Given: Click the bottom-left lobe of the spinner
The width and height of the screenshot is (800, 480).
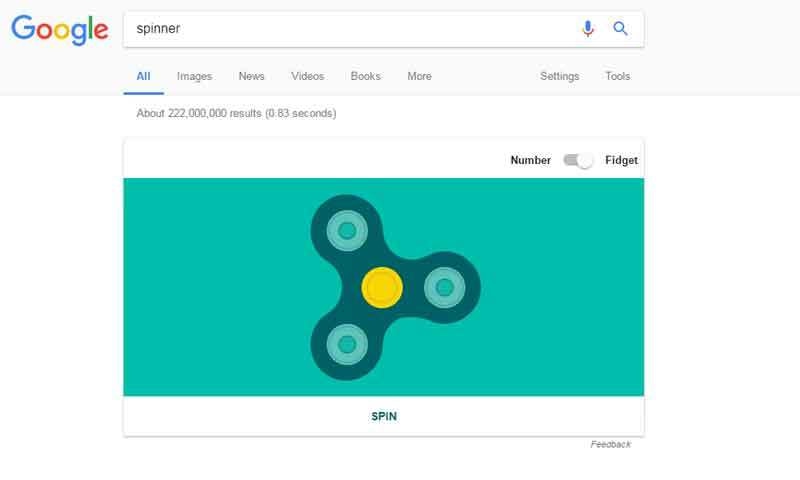Looking at the screenshot, I should [x=346, y=344].
